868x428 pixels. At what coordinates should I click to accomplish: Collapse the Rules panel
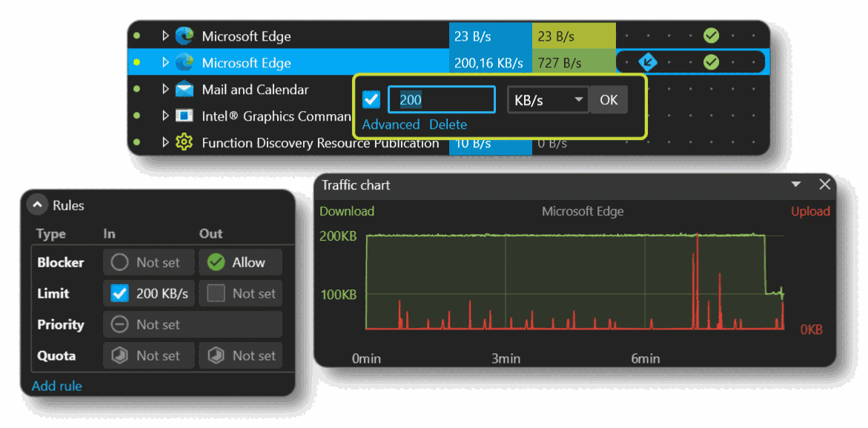[x=37, y=204]
